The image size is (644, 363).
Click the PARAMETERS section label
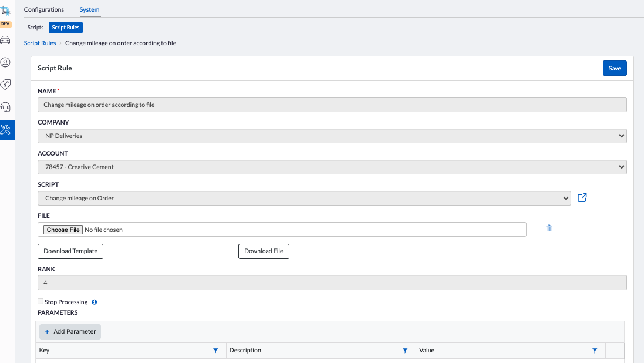point(58,313)
